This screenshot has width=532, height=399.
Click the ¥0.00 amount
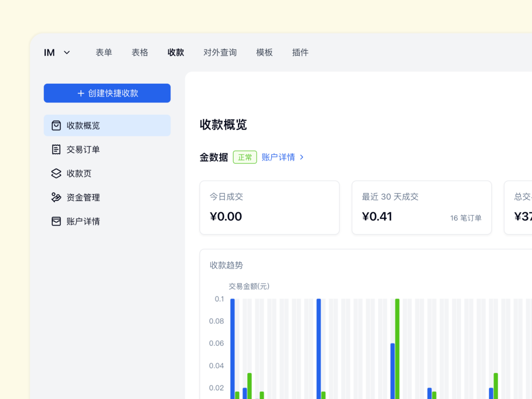click(x=226, y=216)
